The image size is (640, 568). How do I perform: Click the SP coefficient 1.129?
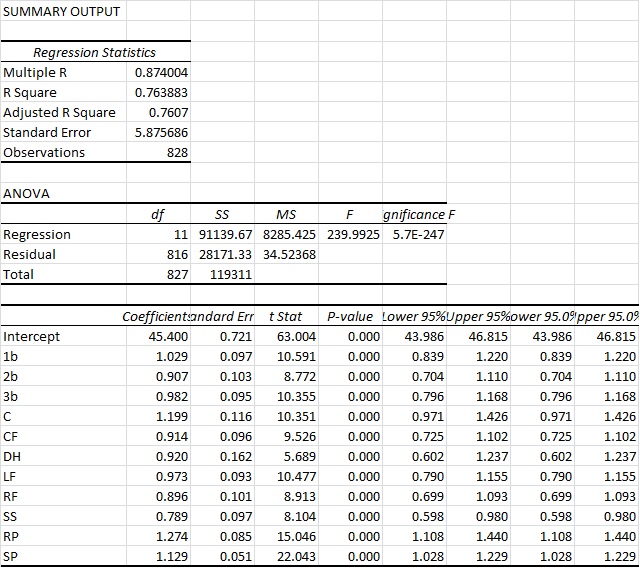(172, 557)
